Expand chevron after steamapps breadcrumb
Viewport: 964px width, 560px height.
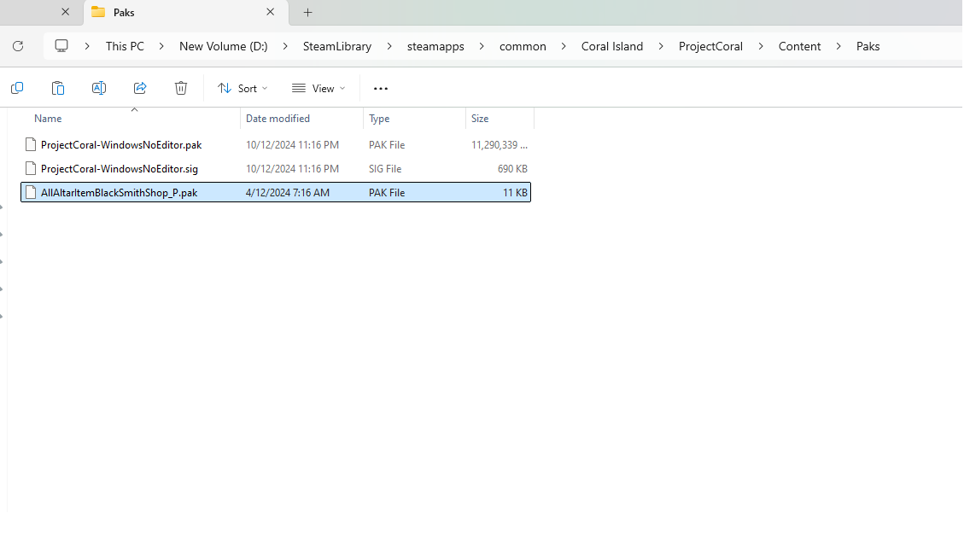482,47
